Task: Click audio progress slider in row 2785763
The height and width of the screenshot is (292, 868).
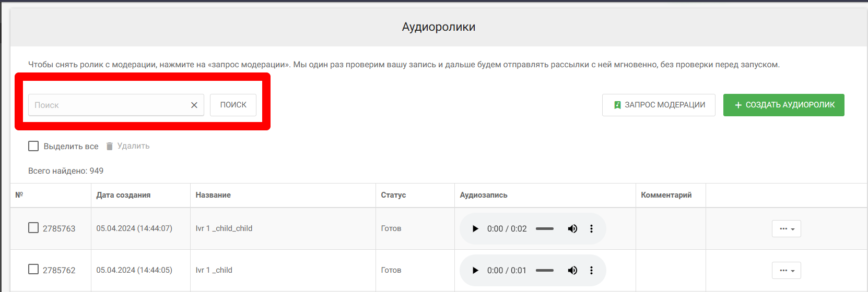Action: [x=544, y=229]
